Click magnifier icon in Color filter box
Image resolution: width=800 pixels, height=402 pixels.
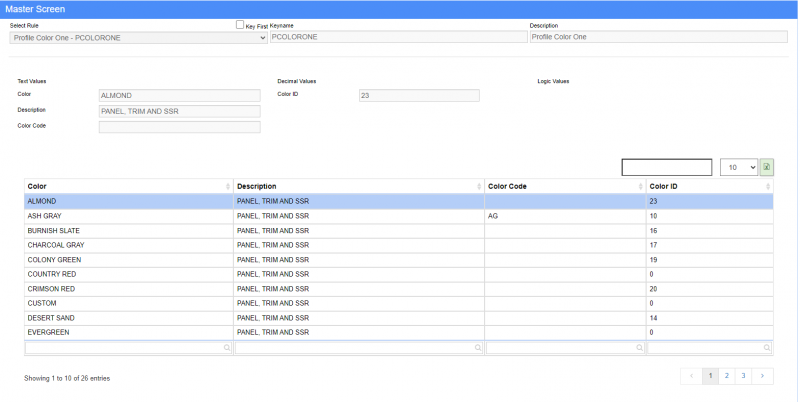click(227, 348)
